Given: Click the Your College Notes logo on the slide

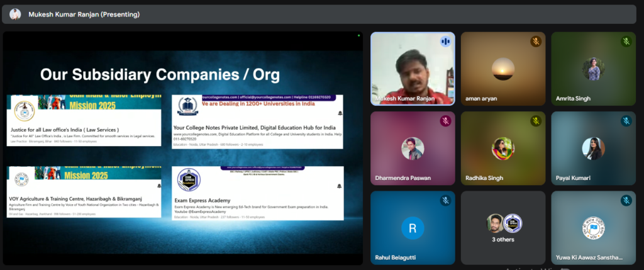Looking at the screenshot, I should coord(187,106).
